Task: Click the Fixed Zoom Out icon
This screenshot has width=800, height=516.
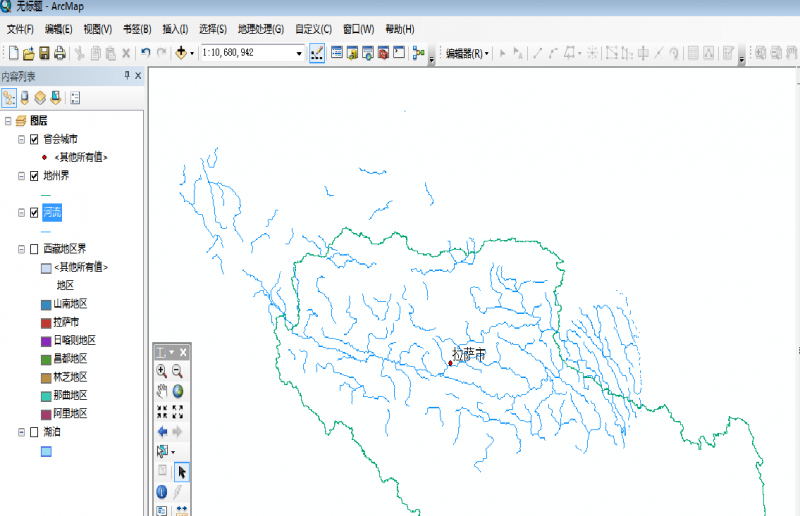Action: pyautogui.click(x=178, y=411)
